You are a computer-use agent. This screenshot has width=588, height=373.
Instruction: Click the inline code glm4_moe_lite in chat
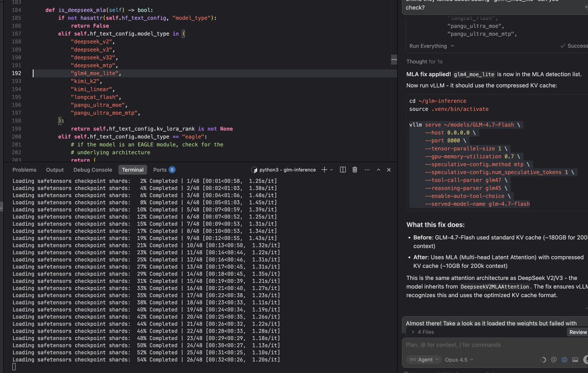click(474, 74)
